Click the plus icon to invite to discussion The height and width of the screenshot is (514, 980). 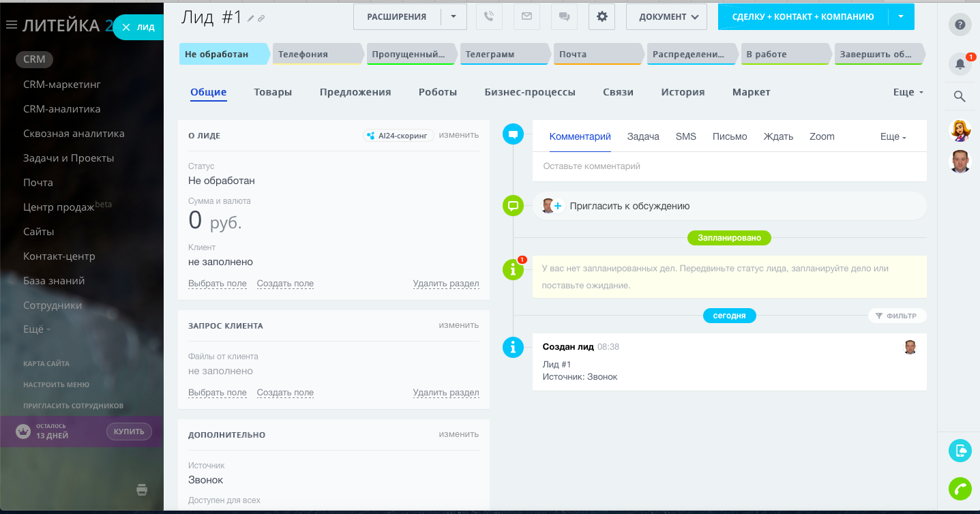point(557,206)
